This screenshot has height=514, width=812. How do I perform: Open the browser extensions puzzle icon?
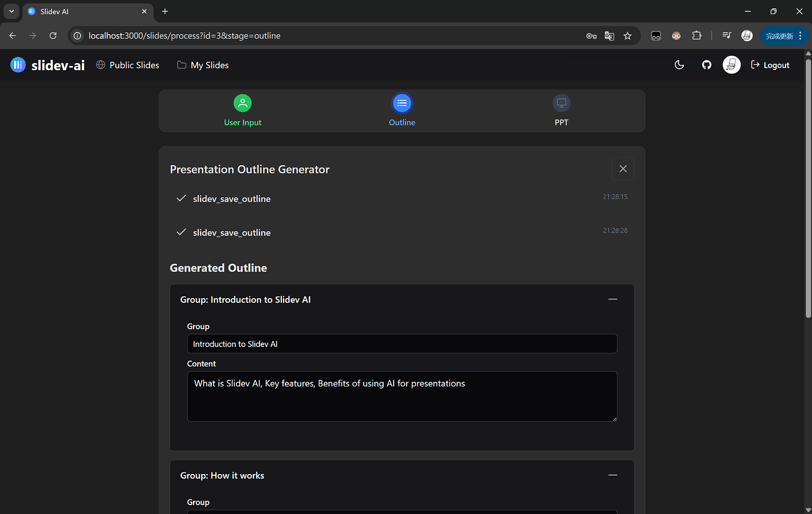(697, 36)
